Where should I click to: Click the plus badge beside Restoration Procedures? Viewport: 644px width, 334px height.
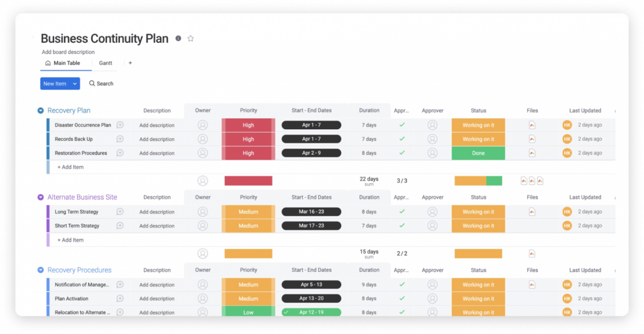pos(120,153)
